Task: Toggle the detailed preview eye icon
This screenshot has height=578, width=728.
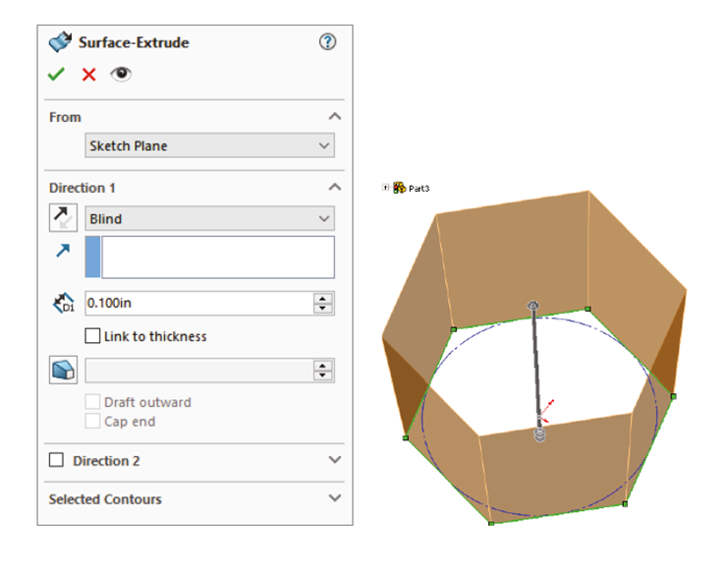Action: [x=121, y=74]
